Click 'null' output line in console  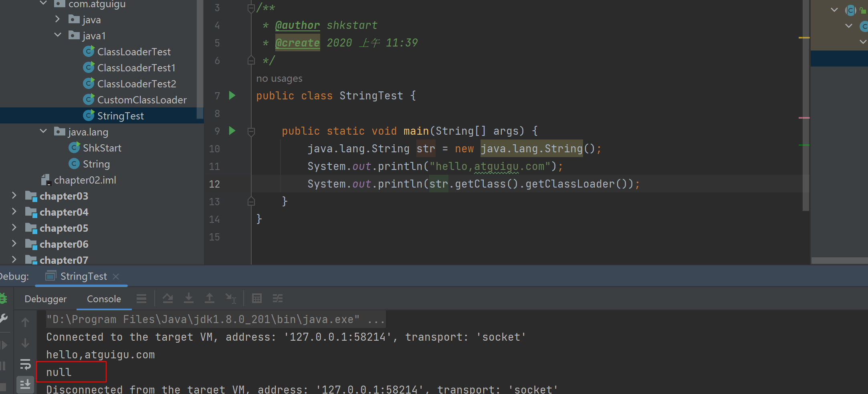point(59,372)
